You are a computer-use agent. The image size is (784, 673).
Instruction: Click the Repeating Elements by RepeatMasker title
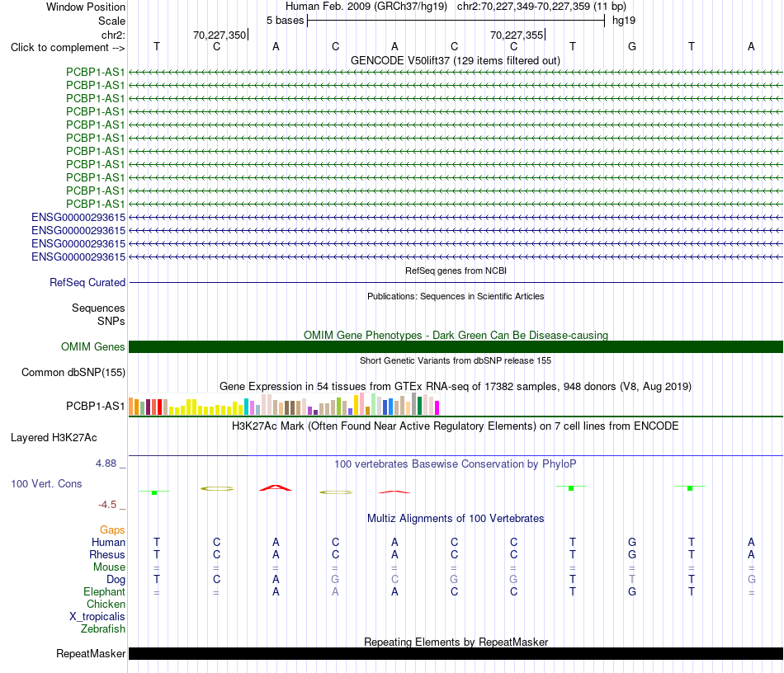456,642
